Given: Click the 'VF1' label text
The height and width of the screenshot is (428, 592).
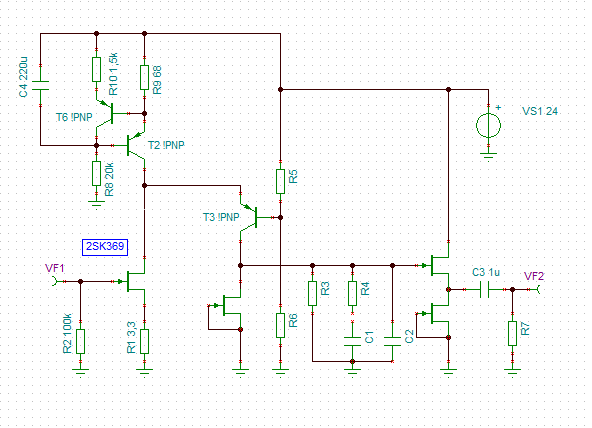Looking at the screenshot, I should (x=55, y=268).
